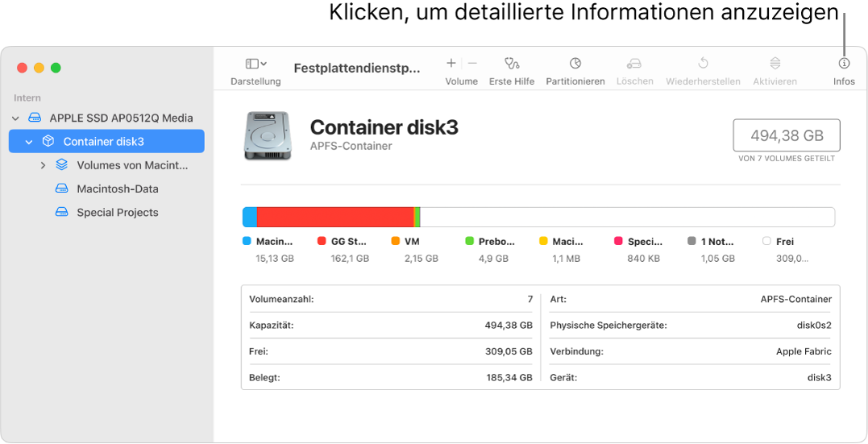The image size is (868, 444).
Task: Click the large Container disk3 hard drive image
Action: click(x=268, y=135)
